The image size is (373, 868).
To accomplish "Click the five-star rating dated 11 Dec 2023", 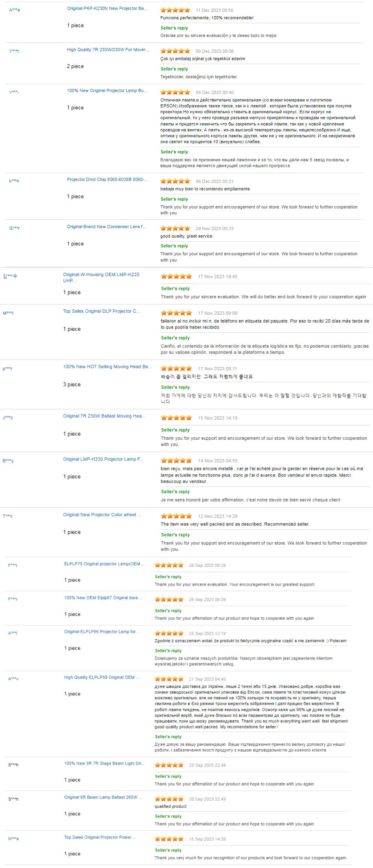I will [175, 10].
